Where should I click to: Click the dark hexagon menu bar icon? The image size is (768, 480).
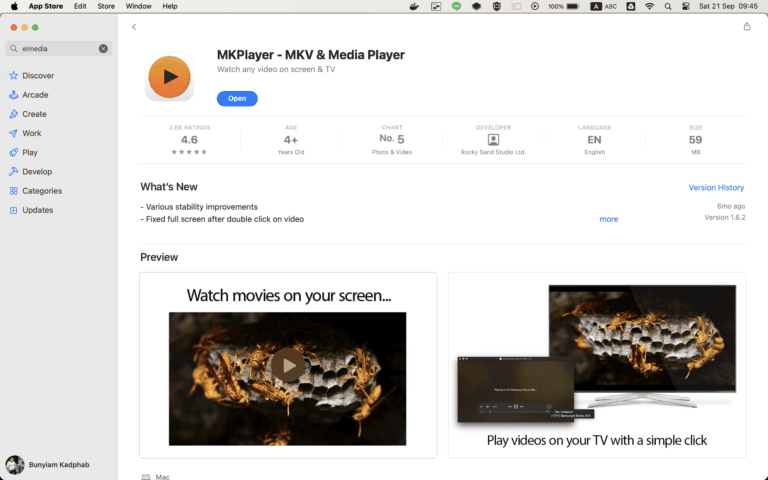476,6
